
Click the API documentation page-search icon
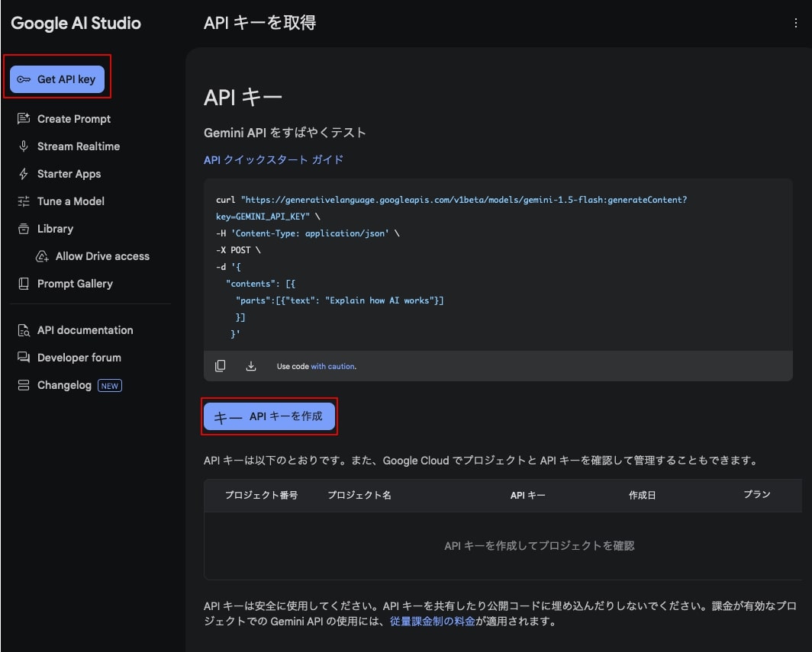[x=24, y=330]
